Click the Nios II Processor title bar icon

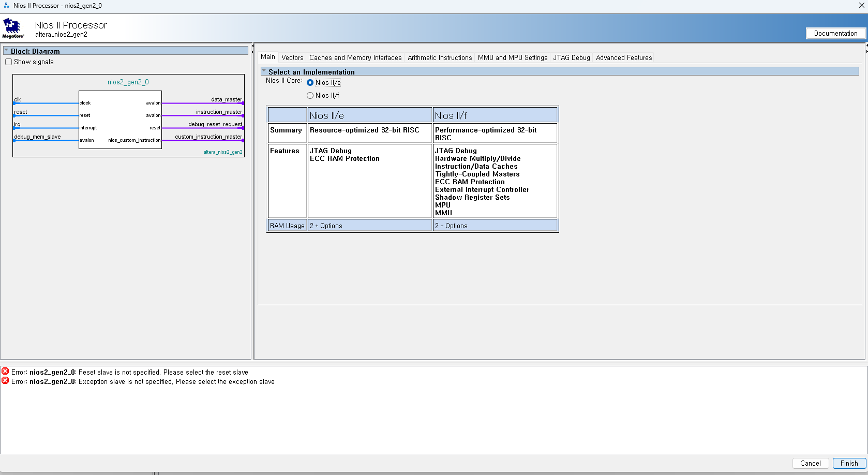pos(6,5)
